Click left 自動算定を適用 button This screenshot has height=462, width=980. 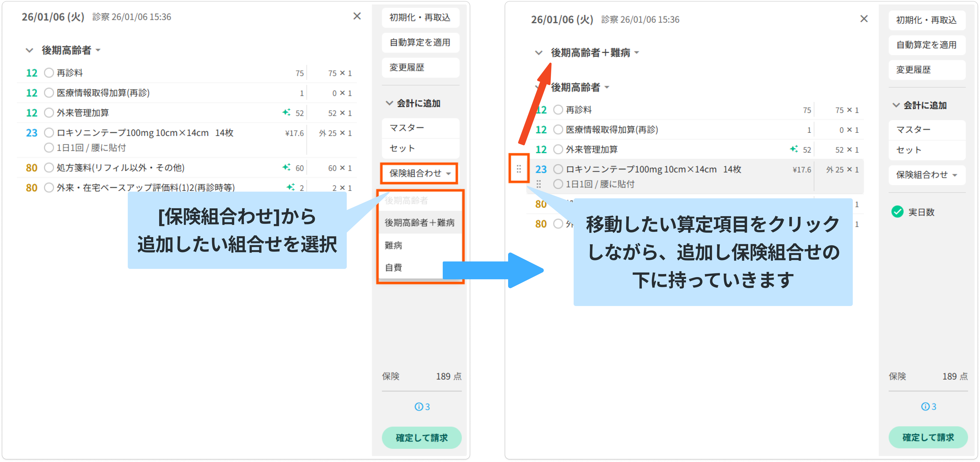click(420, 42)
